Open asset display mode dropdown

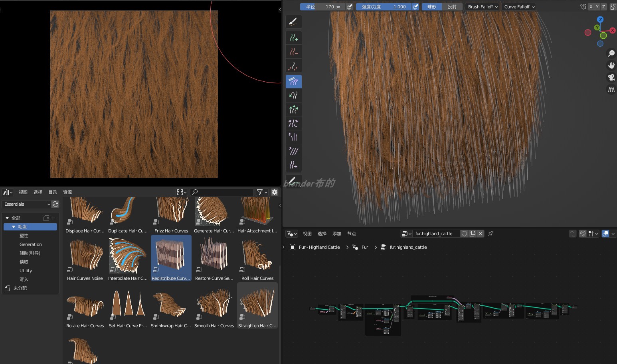pyautogui.click(x=182, y=192)
